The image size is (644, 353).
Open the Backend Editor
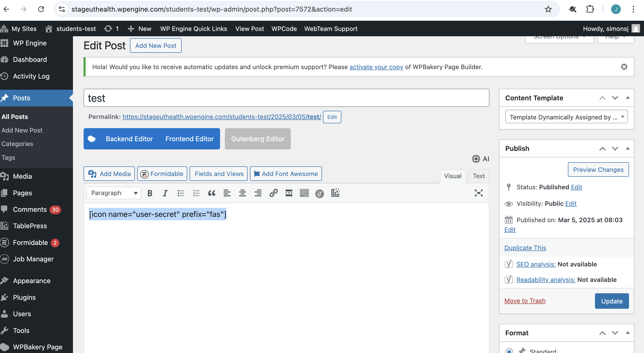coord(129,139)
